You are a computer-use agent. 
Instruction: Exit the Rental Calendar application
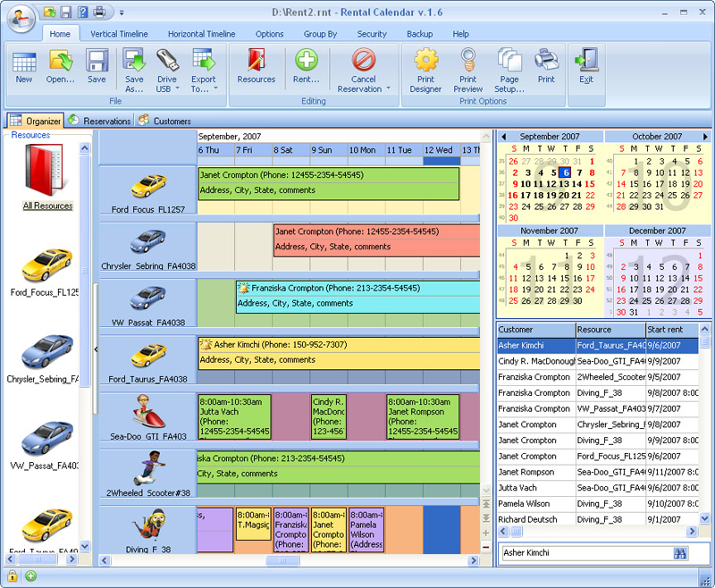(585, 71)
